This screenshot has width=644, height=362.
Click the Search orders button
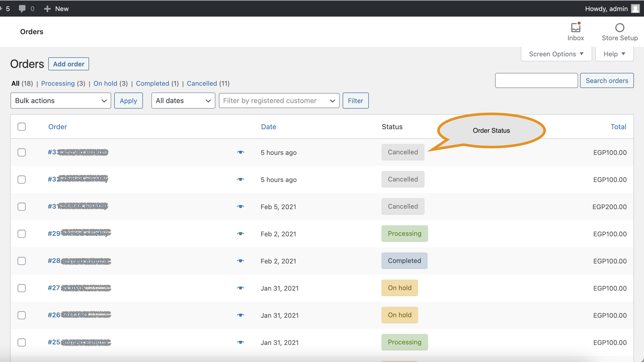coord(607,80)
